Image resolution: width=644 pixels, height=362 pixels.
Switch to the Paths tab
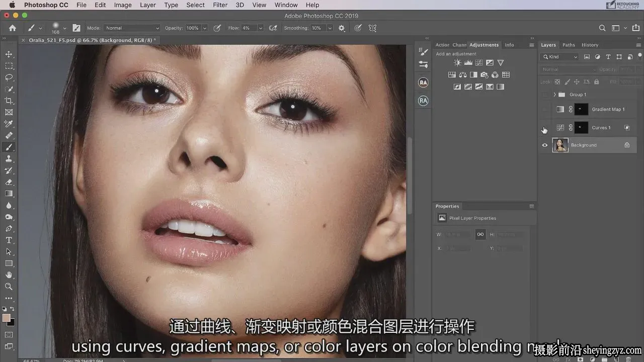click(x=569, y=45)
